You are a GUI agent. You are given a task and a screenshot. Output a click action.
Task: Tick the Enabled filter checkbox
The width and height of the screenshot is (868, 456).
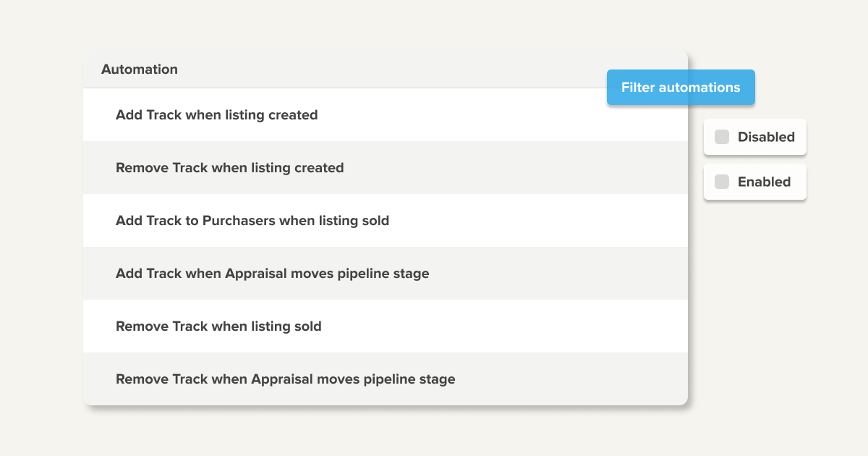[x=722, y=182]
